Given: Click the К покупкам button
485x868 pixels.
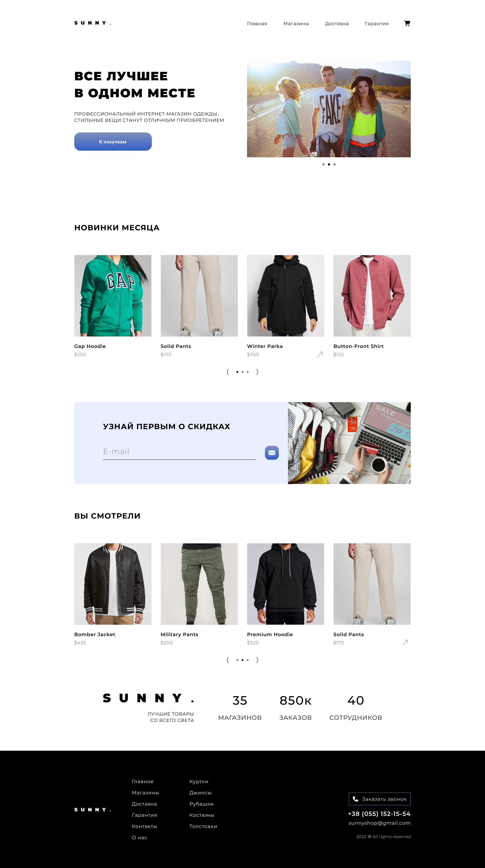Looking at the screenshot, I should pos(113,142).
